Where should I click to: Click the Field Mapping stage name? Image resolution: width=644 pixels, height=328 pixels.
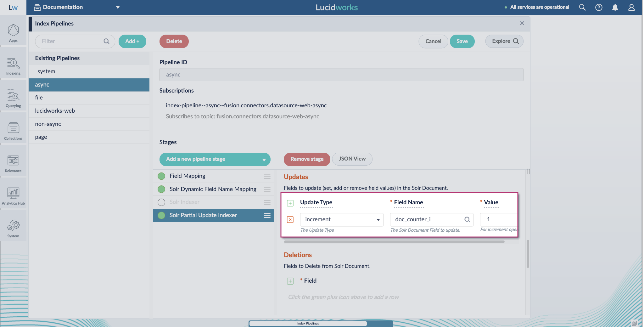tap(187, 176)
